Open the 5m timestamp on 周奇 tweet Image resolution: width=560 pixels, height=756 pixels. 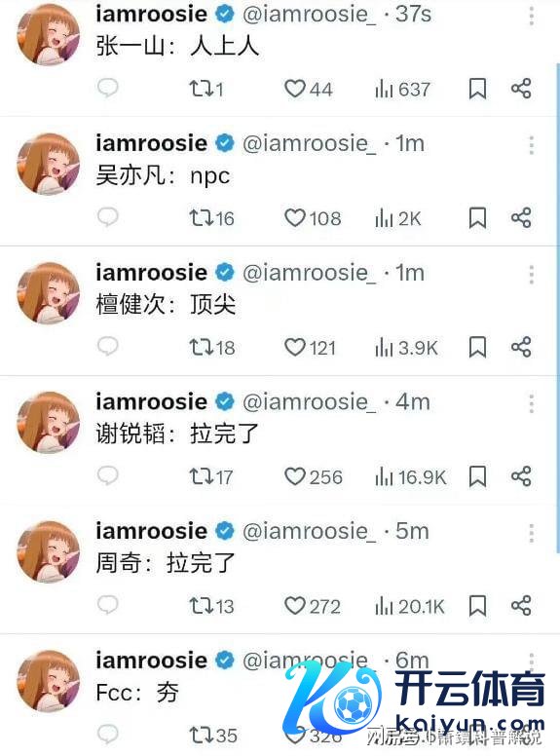[413, 531]
